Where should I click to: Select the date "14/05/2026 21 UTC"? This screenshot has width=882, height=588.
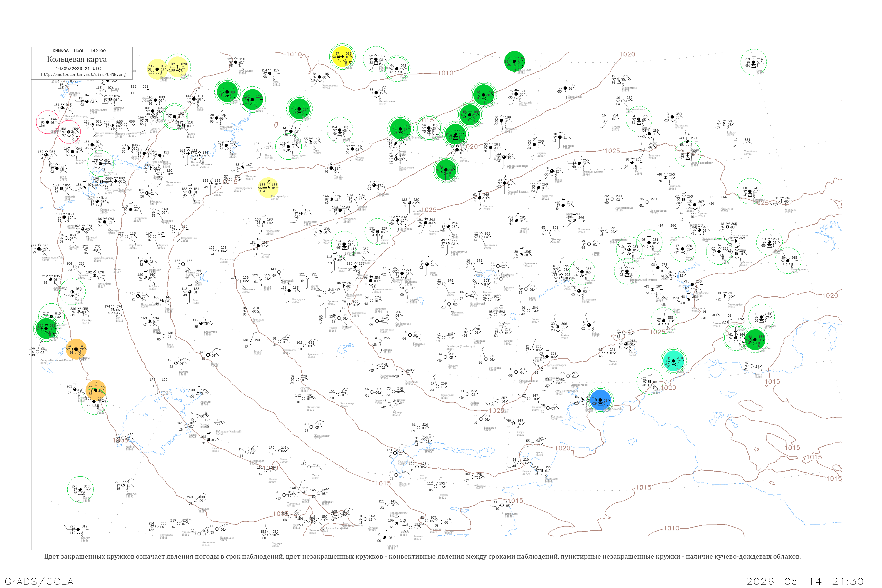(x=78, y=69)
